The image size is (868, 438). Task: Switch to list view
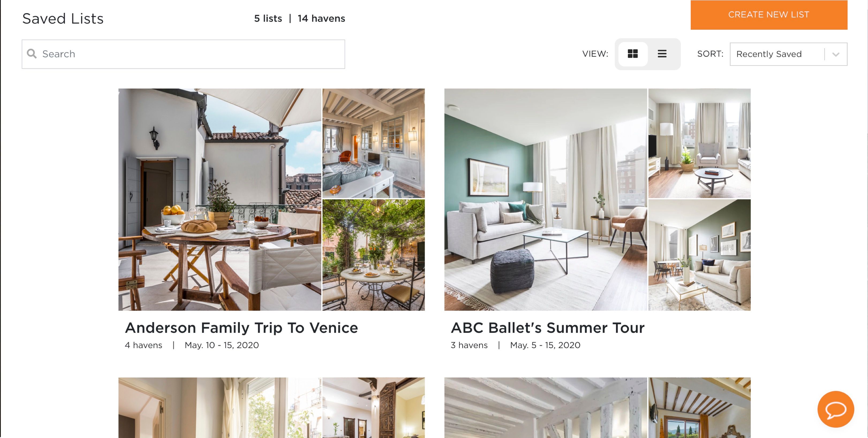click(x=662, y=54)
